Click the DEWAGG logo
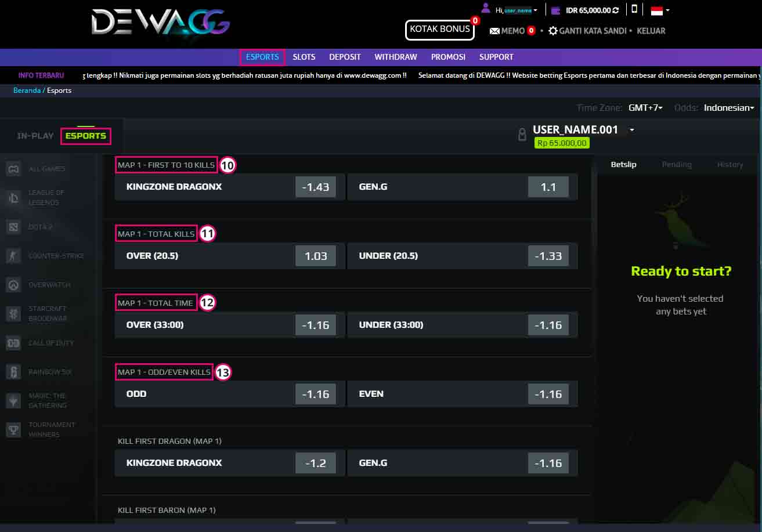 click(161, 24)
